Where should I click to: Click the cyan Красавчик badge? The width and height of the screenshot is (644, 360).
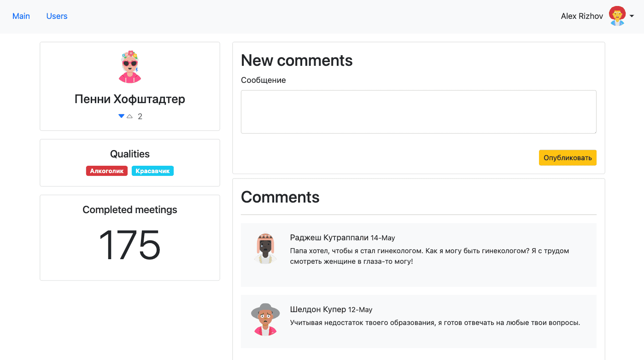(x=152, y=171)
